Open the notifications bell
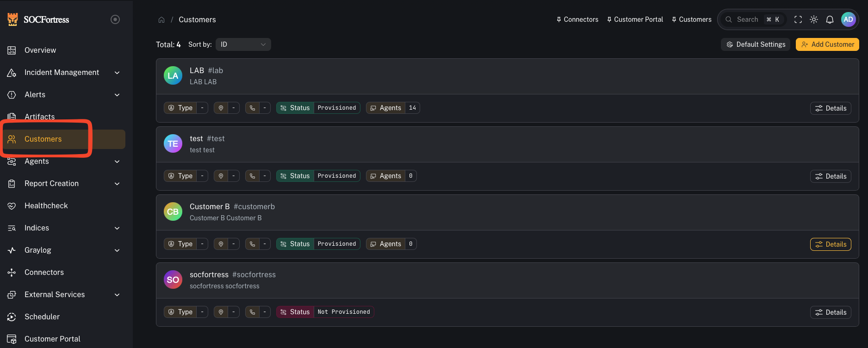The image size is (868, 348). tap(830, 19)
